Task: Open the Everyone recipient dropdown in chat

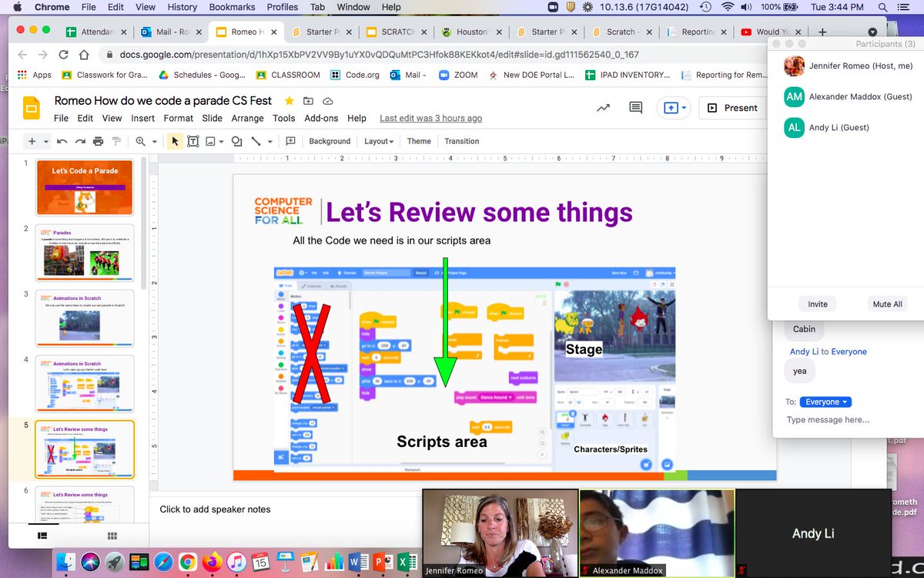Action: click(x=826, y=402)
